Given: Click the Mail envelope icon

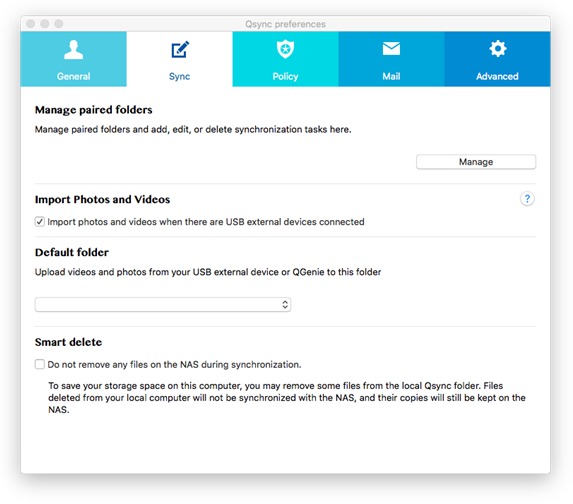Looking at the screenshot, I should 391,48.
